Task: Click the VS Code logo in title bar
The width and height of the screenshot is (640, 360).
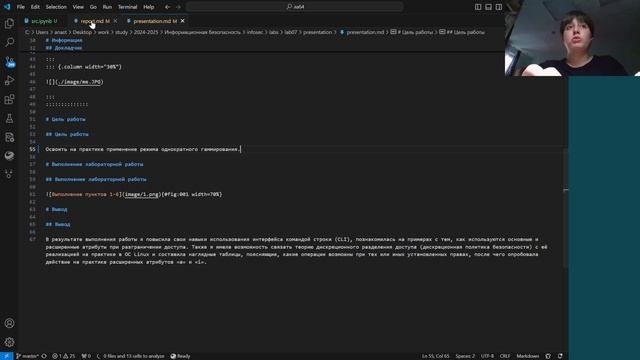Action: point(7,7)
